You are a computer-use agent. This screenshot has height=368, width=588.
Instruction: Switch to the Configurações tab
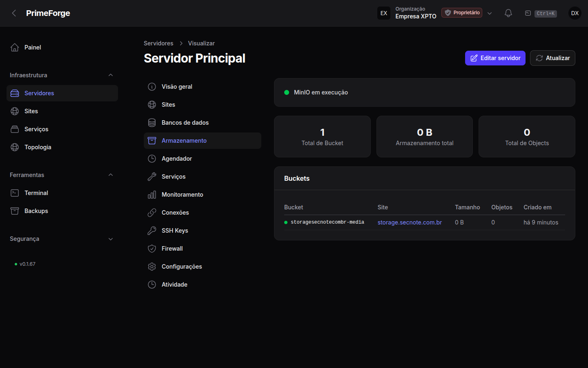click(x=203, y=267)
